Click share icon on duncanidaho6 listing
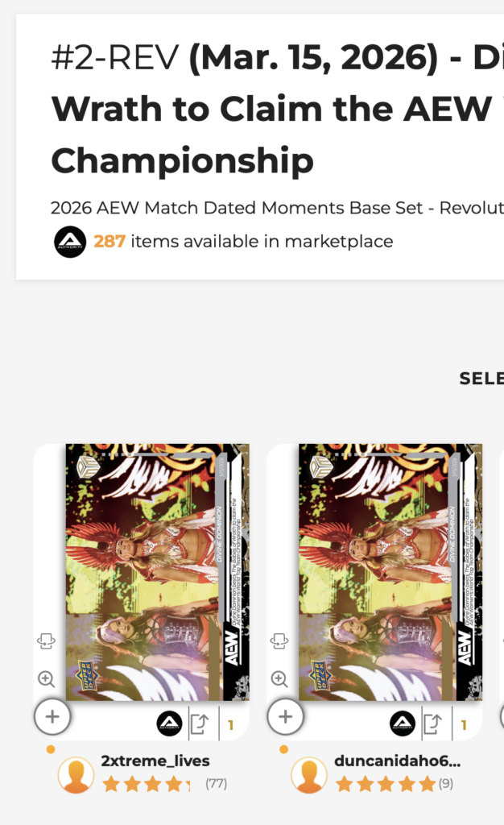This screenshot has width=504, height=825. [432, 724]
